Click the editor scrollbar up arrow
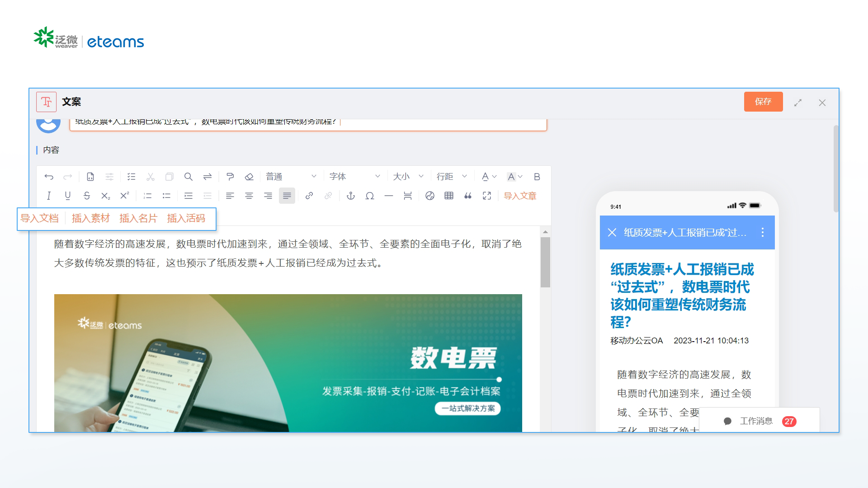The image size is (868, 488). point(545,232)
